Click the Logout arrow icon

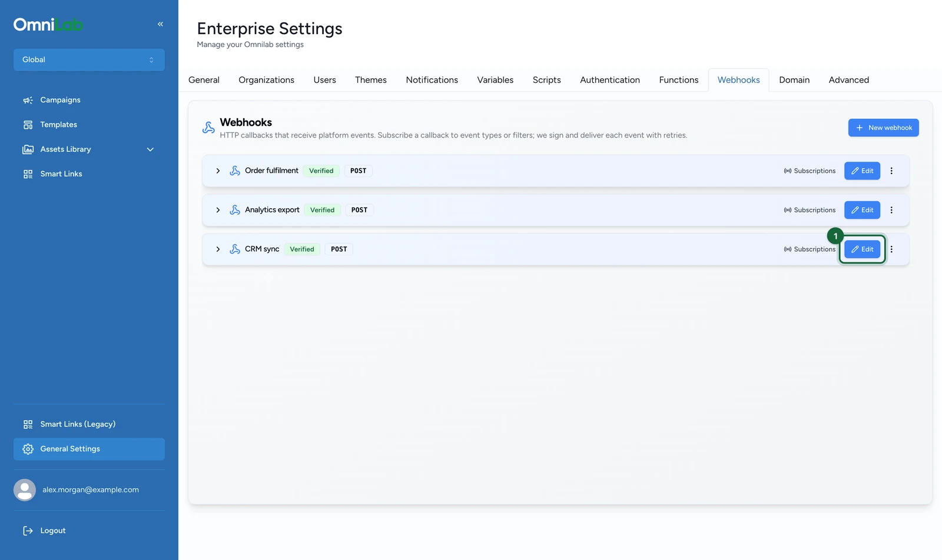(x=28, y=531)
